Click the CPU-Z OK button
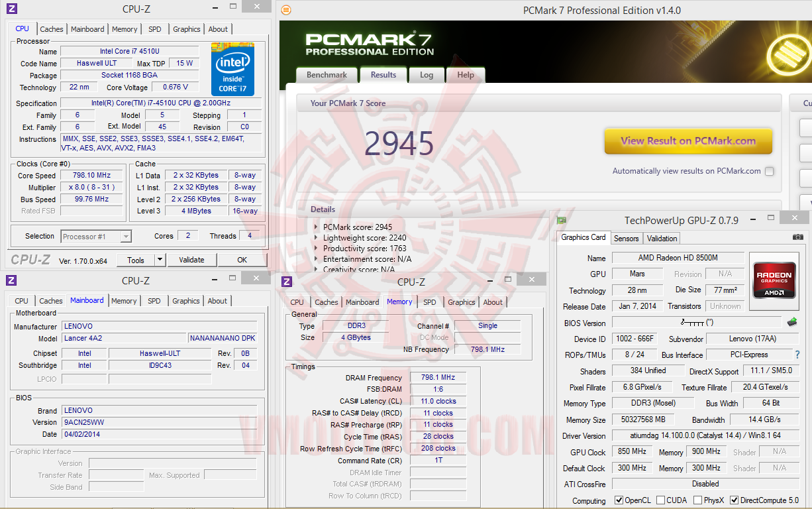812x509 pixels. [x=242, y=260]
